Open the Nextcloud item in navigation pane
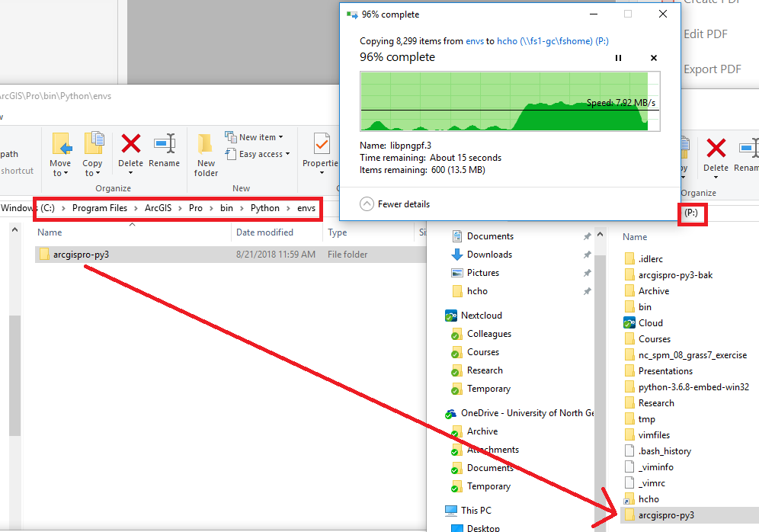 [481, 316]
